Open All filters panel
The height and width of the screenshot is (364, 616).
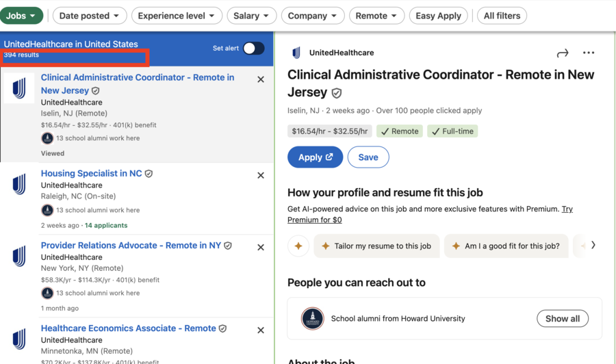(x=502, y=16)
